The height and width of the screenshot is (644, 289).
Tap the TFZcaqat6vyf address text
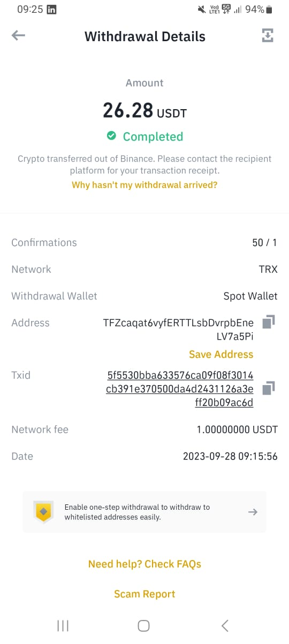click(178, 329)
